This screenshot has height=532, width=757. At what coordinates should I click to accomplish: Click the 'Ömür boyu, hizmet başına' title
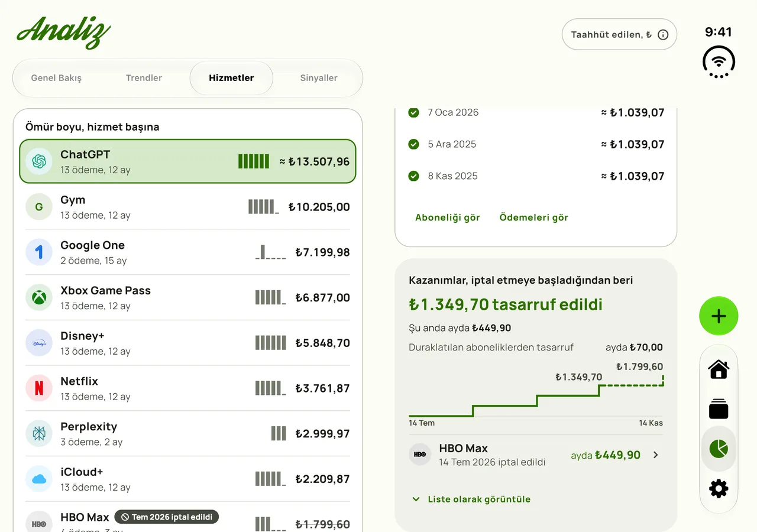92,127
